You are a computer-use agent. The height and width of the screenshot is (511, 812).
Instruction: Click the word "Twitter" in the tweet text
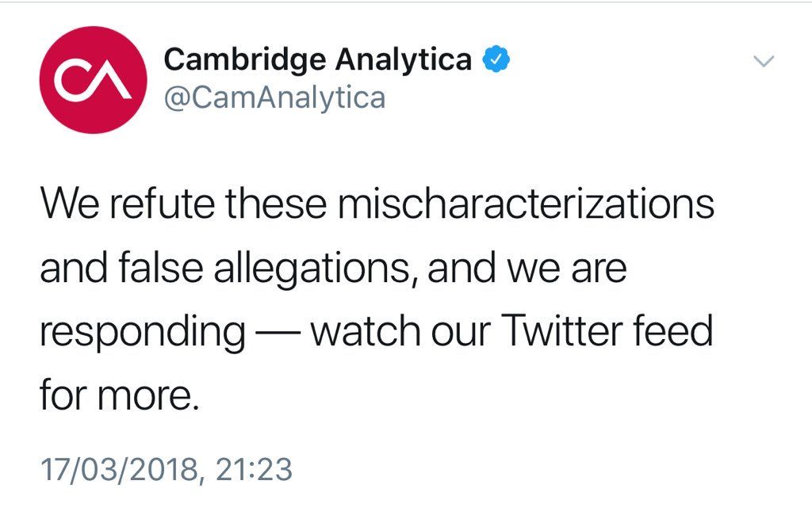pos(549,332)
